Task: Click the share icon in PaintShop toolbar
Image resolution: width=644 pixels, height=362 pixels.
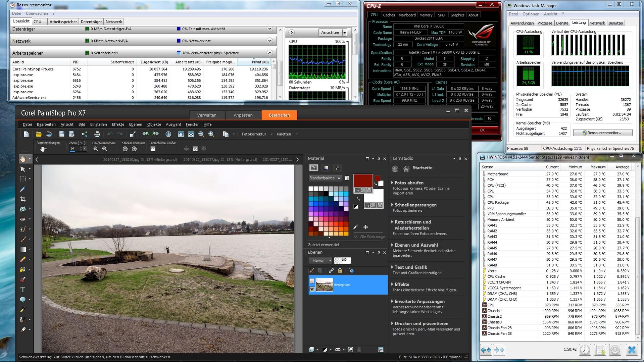Action: point(84,134)
